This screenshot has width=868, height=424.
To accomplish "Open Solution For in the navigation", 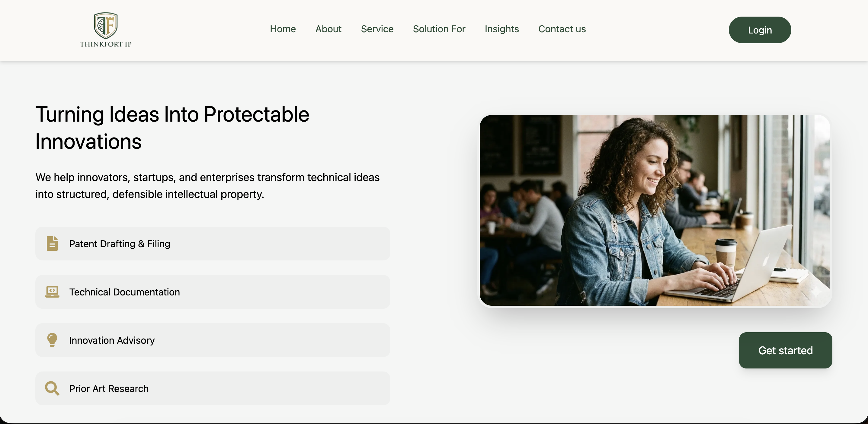I will [439, 29].
